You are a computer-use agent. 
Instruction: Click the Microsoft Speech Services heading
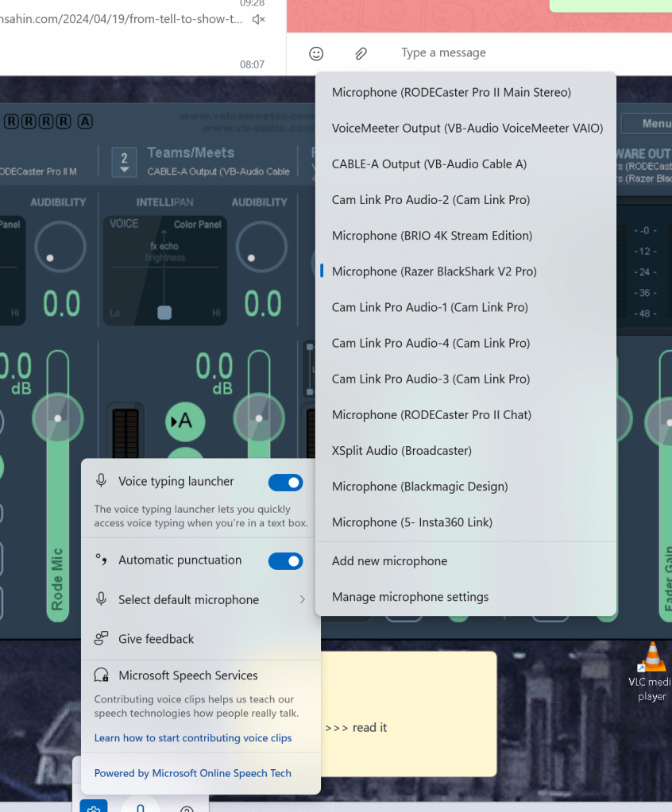[187, 675]
